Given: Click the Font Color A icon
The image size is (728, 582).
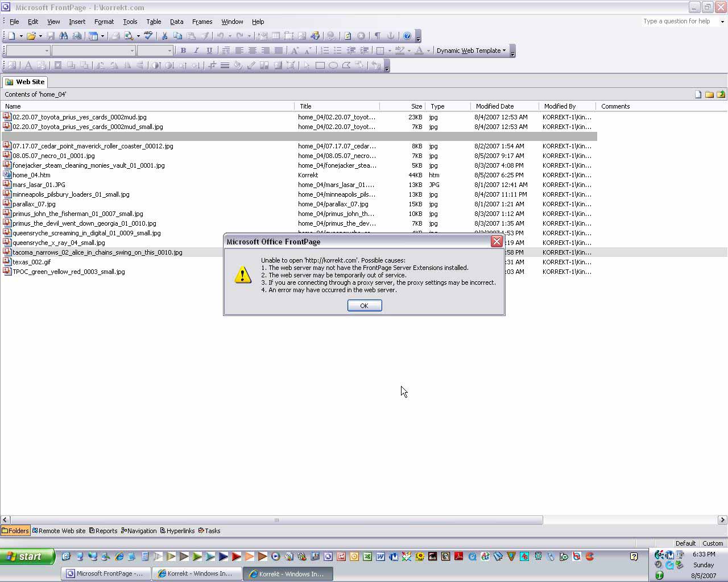Looking at the screenshot, I should (x=419, y=51).
